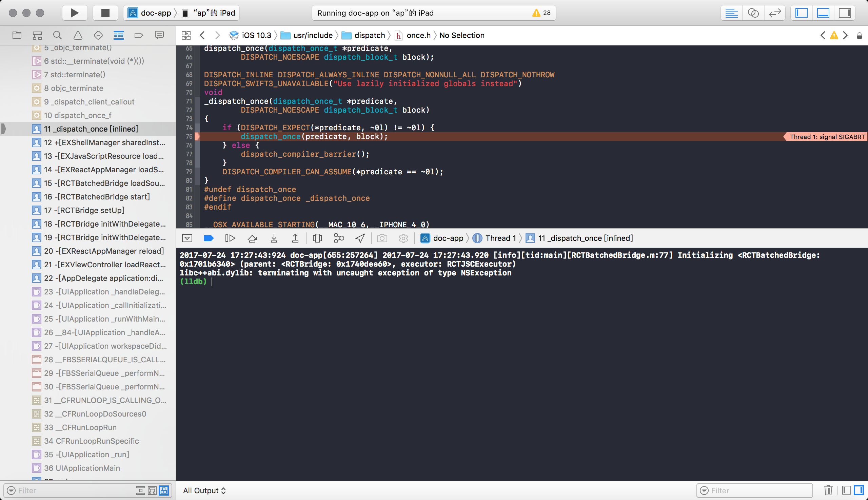Screen dimensions: 868x500
Task: Click the Simulate Location icon
Action: click(360, 238)
